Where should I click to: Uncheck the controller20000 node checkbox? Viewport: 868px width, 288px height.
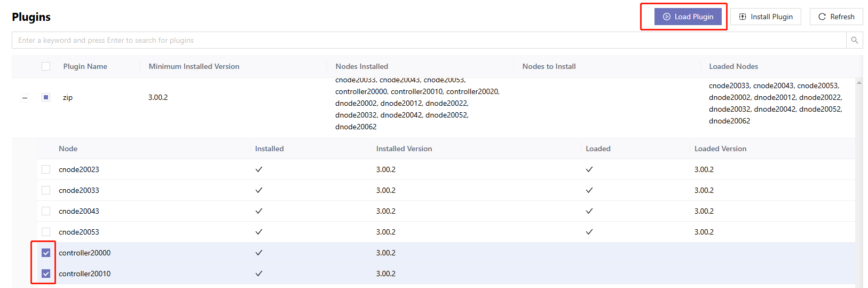pyautogui.click(x=46, y=253)
